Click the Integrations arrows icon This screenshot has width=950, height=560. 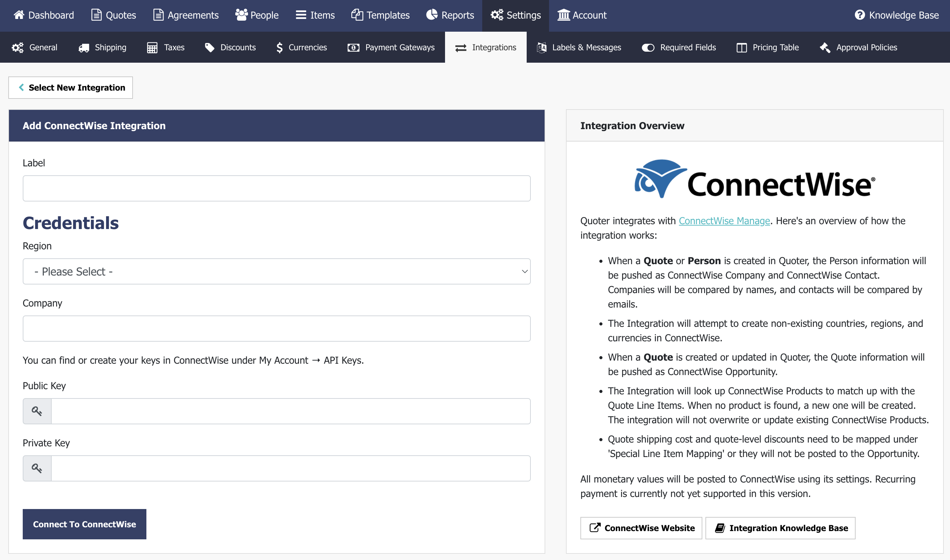(461, 48)
